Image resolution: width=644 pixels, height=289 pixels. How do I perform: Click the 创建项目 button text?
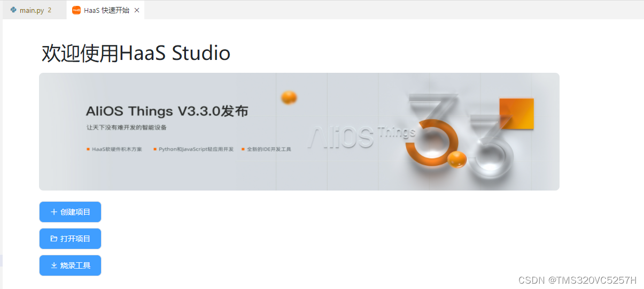tap(75, 212)
